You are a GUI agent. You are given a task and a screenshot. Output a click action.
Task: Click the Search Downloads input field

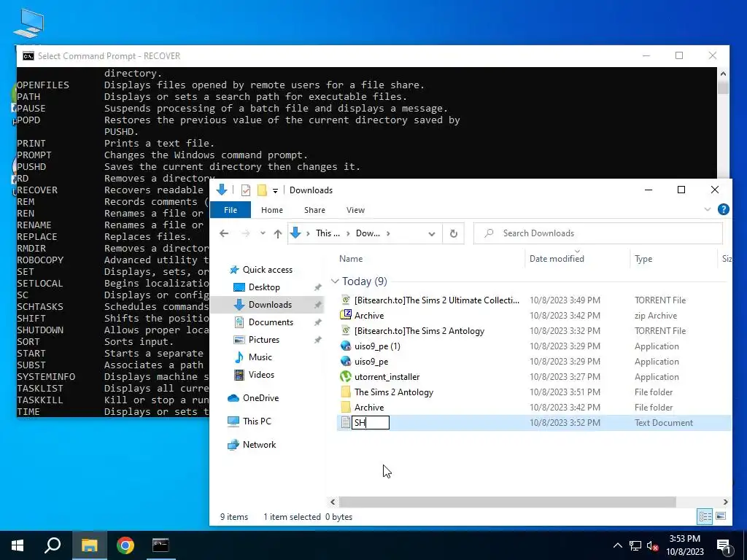click(598, 233)
